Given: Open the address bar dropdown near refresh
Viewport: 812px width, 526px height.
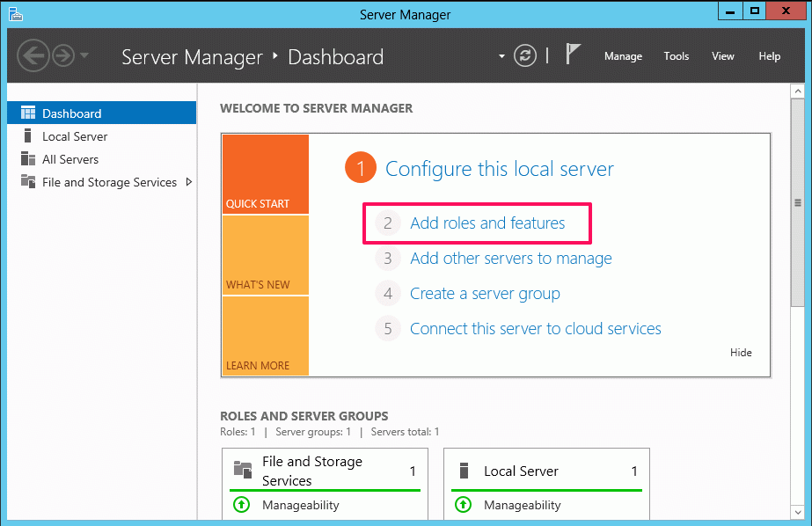Looking at the screenshot, I should (x=501, y=56).
